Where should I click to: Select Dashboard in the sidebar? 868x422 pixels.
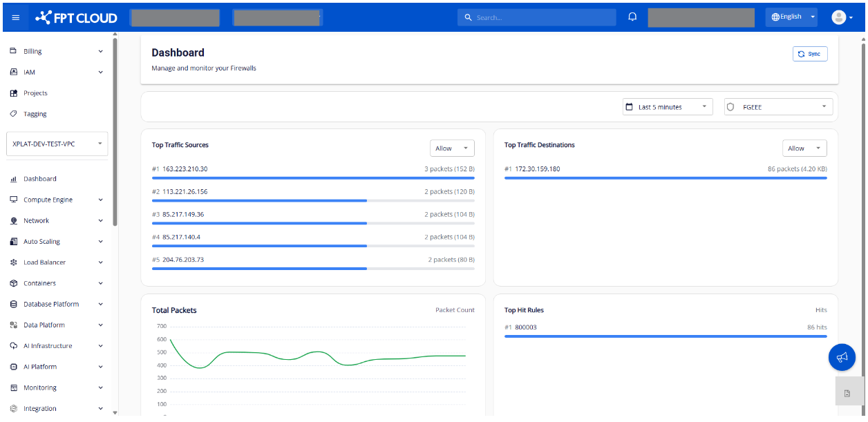(39, 179)
